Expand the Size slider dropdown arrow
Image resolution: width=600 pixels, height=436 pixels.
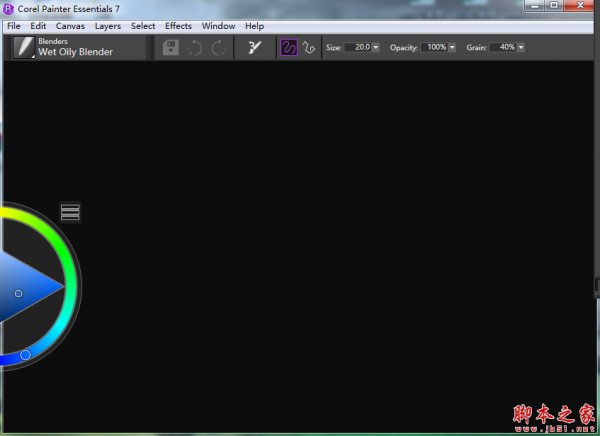tap(376, 47)
